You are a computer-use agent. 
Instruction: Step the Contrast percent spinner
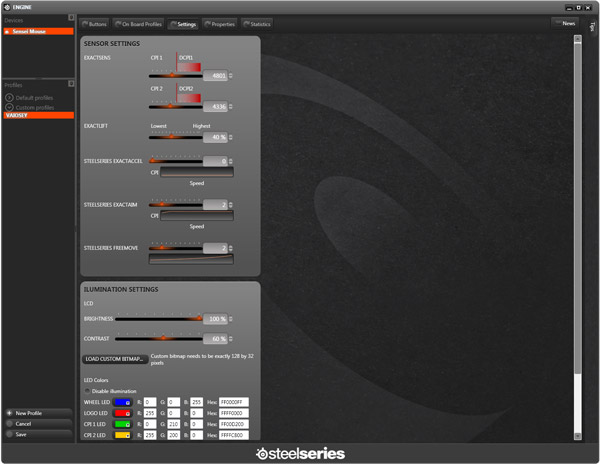point(231,339)
